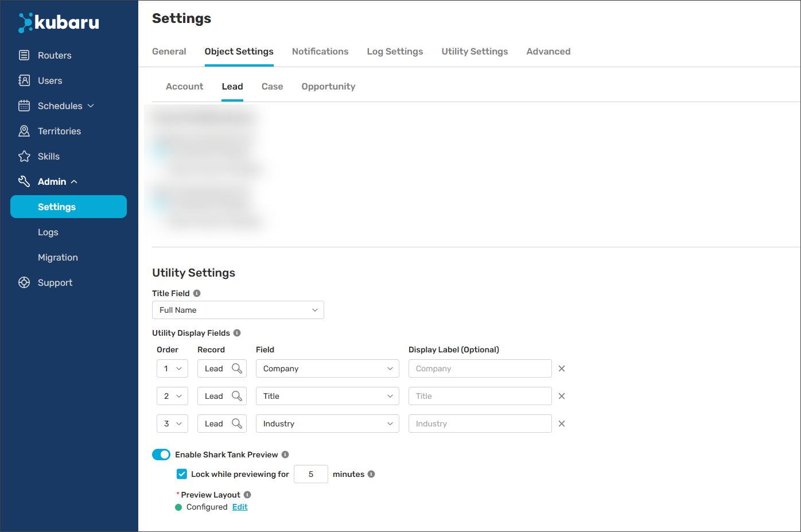
Task: Click the info icon beside Title Field
Action: tap(197, 293)
